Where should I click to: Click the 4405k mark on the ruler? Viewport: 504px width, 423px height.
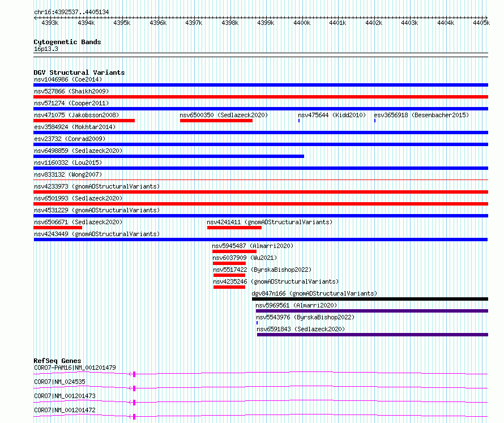coord(481,23)
